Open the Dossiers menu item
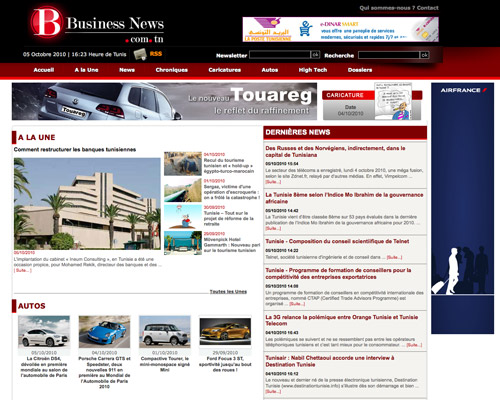The image size is (500, 400). tap(360, 70)
